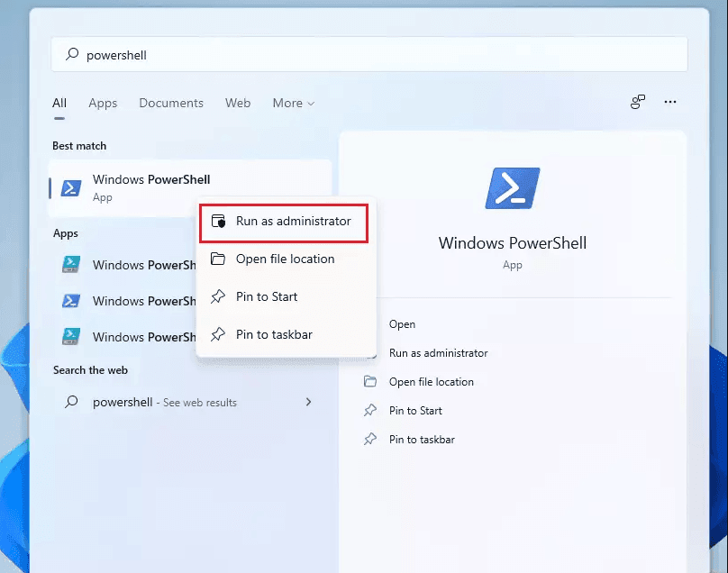This screenshot has height=573, width=728.
Task: Select powershell - See web results entry
Action: click(190, 402)
